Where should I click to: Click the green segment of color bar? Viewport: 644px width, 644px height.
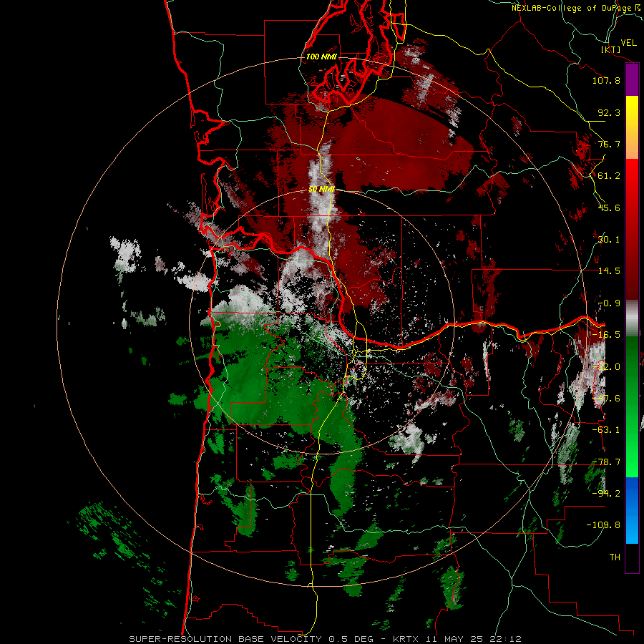pos(632,406)
